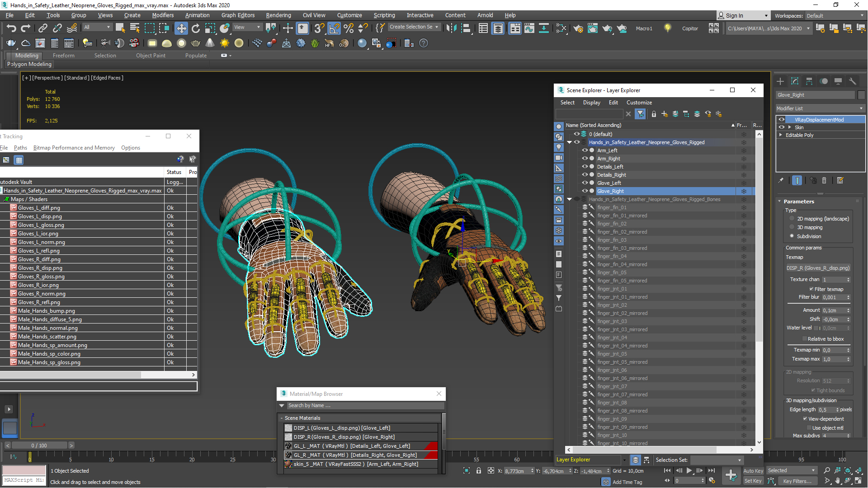
Task: Open the Rendering menu
Action: 278,15
